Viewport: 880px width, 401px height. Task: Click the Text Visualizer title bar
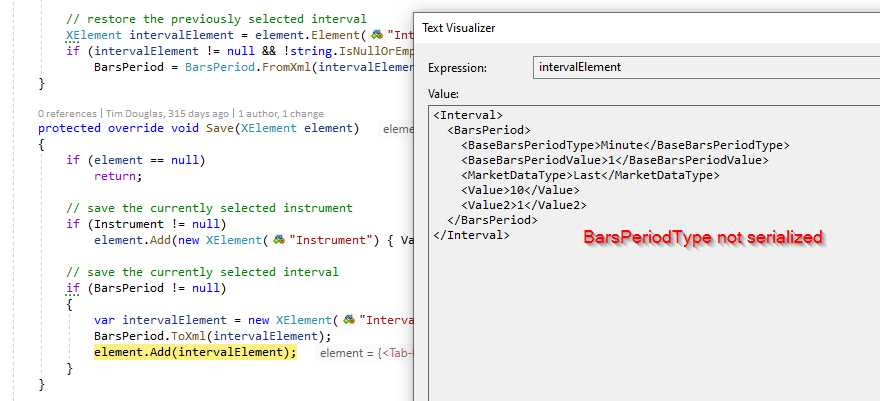(647, 27)
